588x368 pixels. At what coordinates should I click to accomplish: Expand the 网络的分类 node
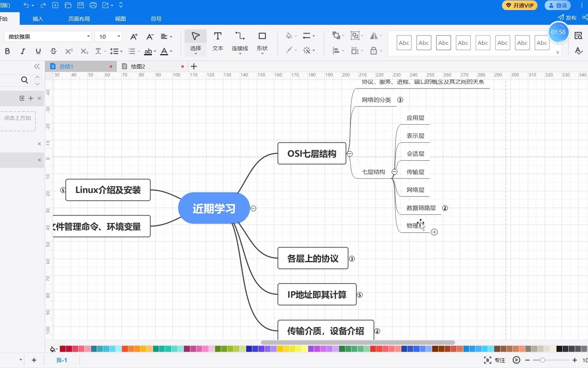[400, 100]
